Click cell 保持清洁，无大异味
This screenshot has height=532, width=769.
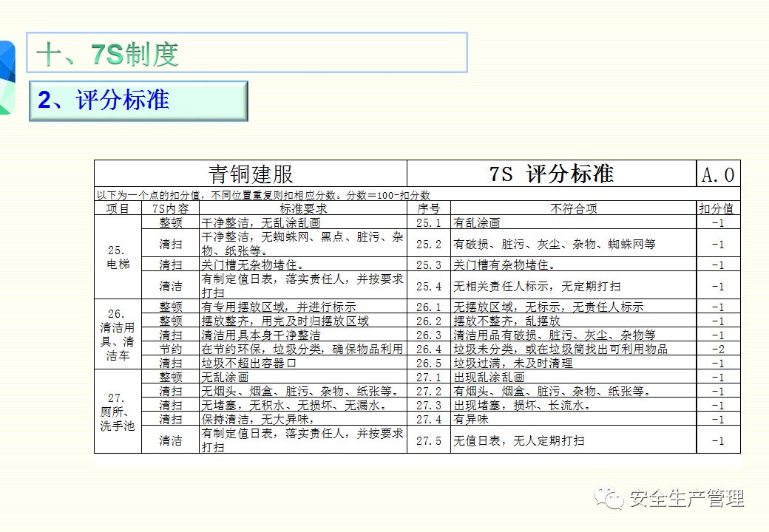[x=303, y=419]
